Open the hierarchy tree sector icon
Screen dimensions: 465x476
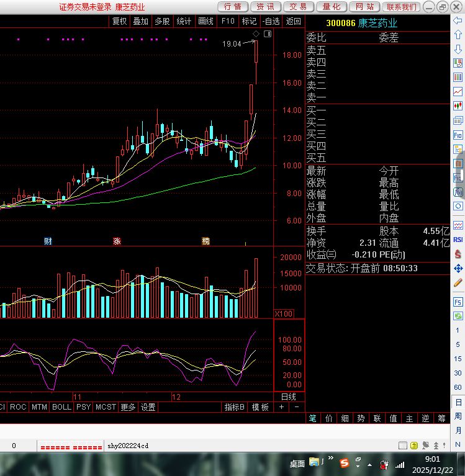tap(458, 150)
